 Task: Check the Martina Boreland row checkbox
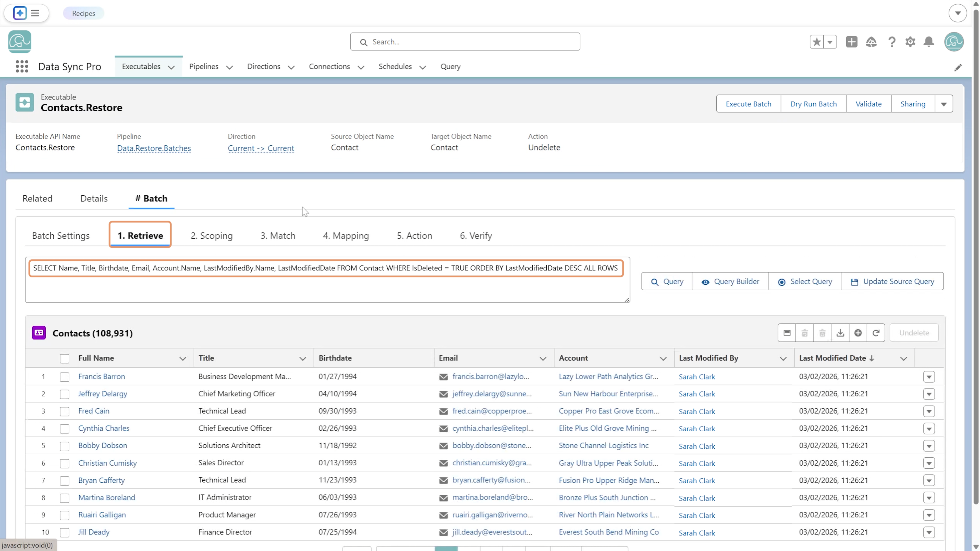(x=64, y=498)
